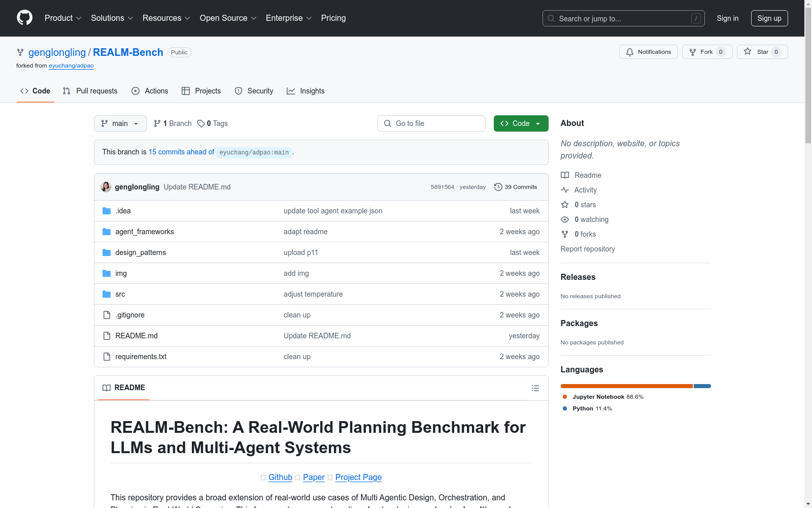Viewport: 812px width, 508px height.
Task: Select the Security tab
Action: [x=254, y=91]
